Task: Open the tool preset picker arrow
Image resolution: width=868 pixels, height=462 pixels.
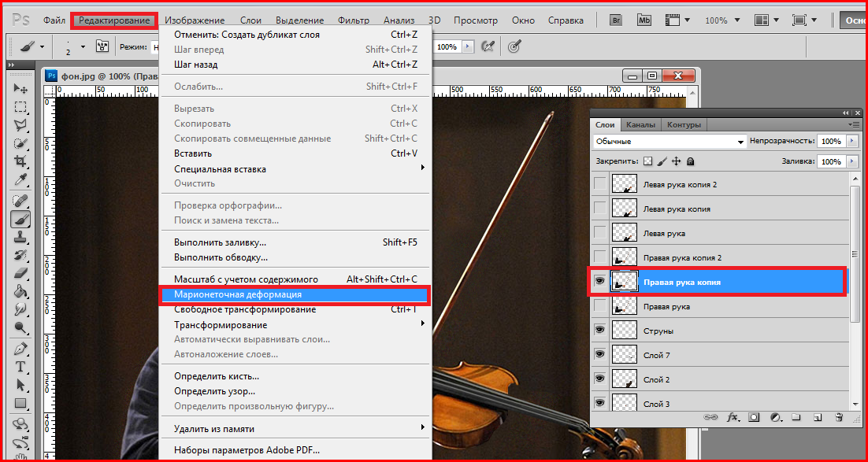Action: (x=42, y=47)
